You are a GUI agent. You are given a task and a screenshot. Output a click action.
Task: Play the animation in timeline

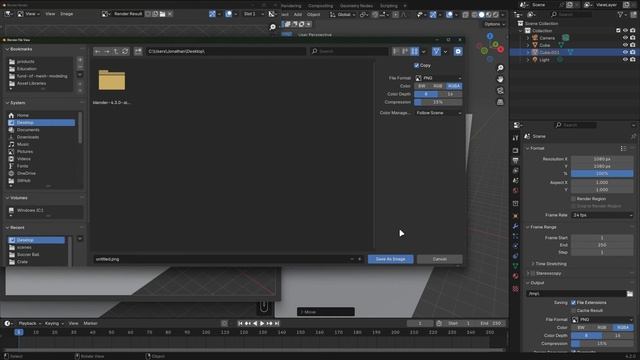(262, 323)
